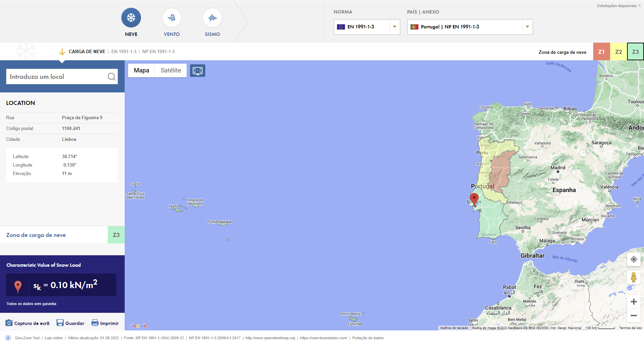The width and height of the screenshot is (644, 347).
Task: Select the Mapa view tab
Action: (142, 70)
